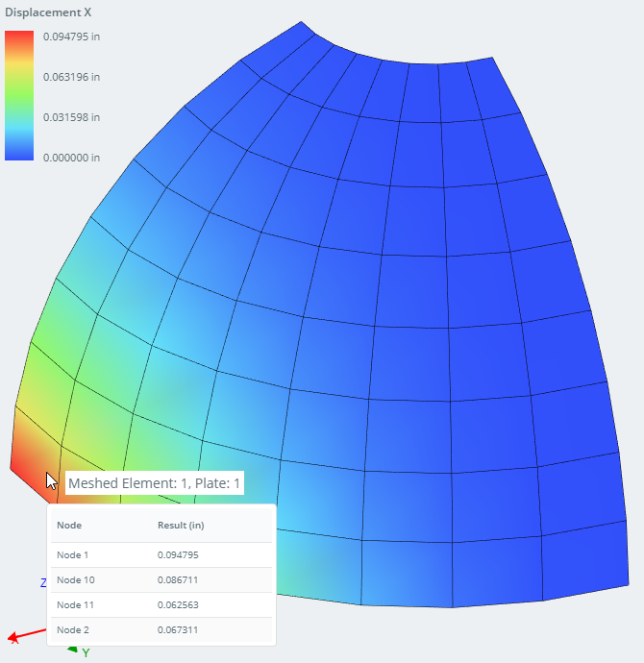Viewport: 644px width, 663px height.
Task: Click the 0.000000 in legend minimum label
Action: coord(71,158)
